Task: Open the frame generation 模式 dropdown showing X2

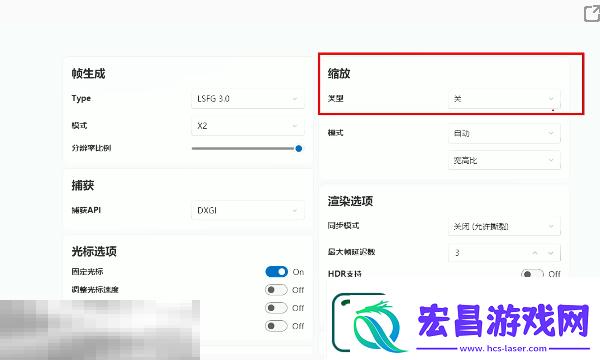Action: coord(248,126)
